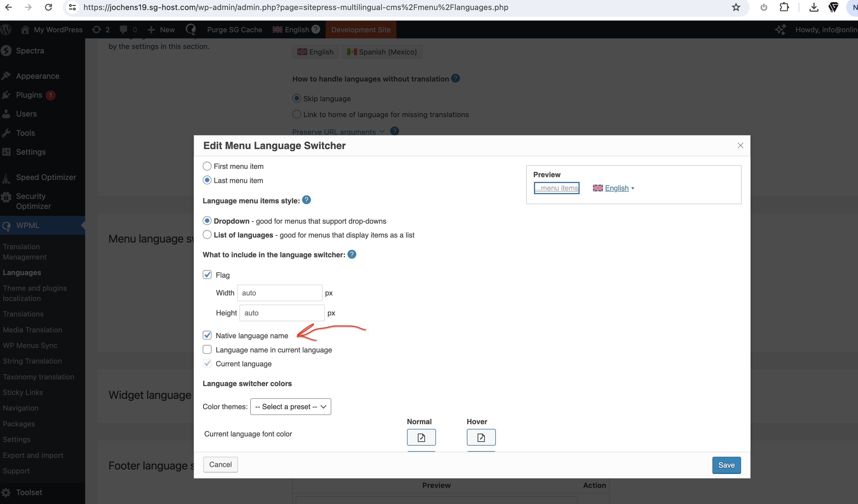Viewport: 858px width, 504px height.
Task: Open the updates icon showing 2
Action: click(101, 29)
